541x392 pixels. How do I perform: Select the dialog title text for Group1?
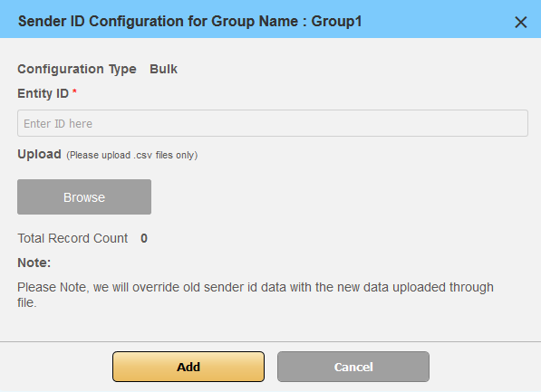pyautogui.click(x=189, y=22)
